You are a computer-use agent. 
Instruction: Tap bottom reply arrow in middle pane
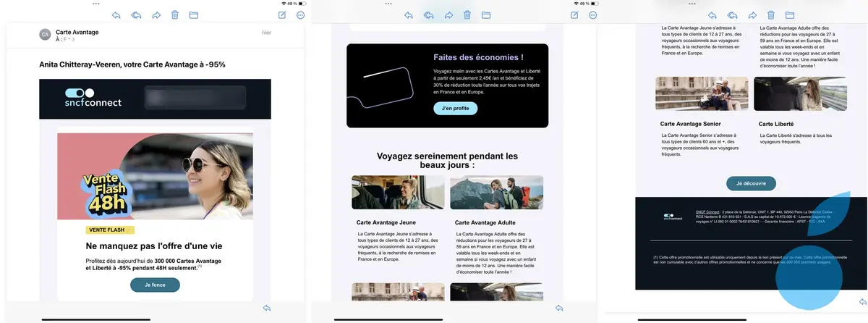(x=559, y=309)
